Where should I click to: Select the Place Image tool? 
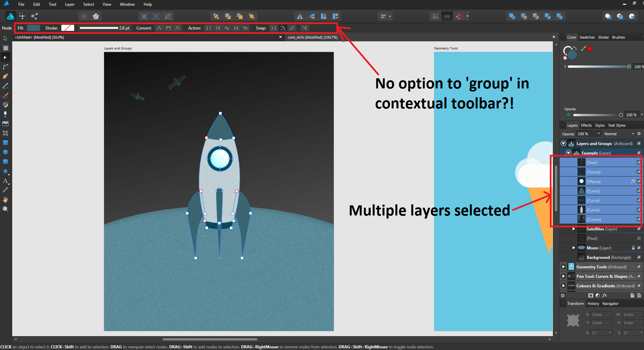point(5,124)
